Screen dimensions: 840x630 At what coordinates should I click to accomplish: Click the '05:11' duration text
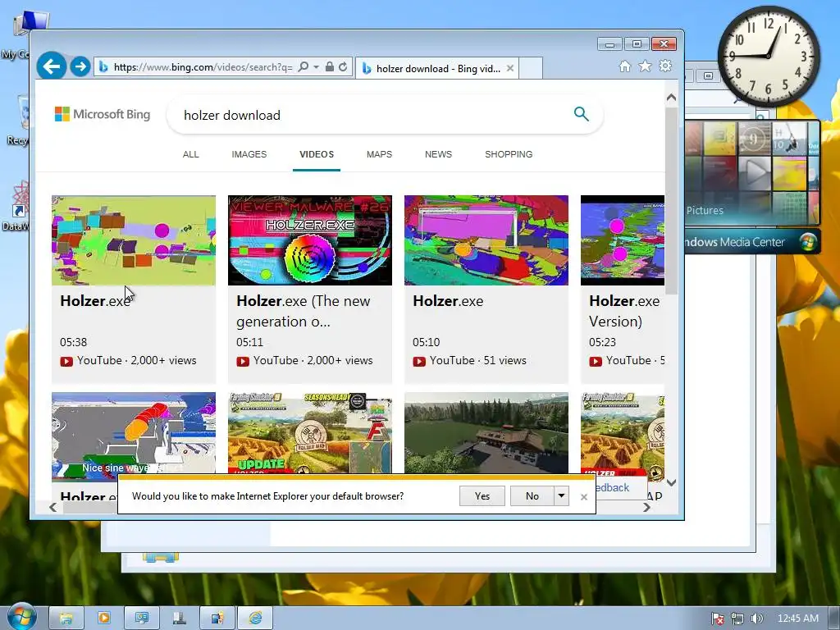pyautogui.click(x=249, y=342)
